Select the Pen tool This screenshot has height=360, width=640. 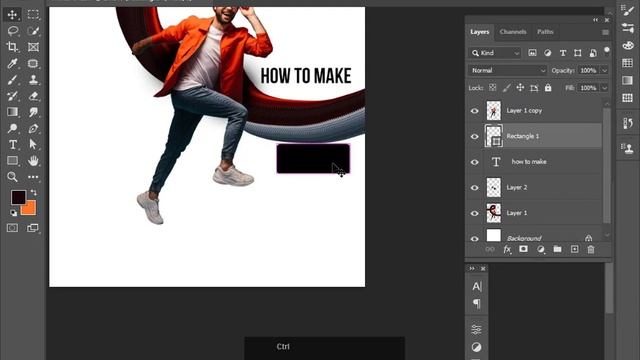click(33, 128)
